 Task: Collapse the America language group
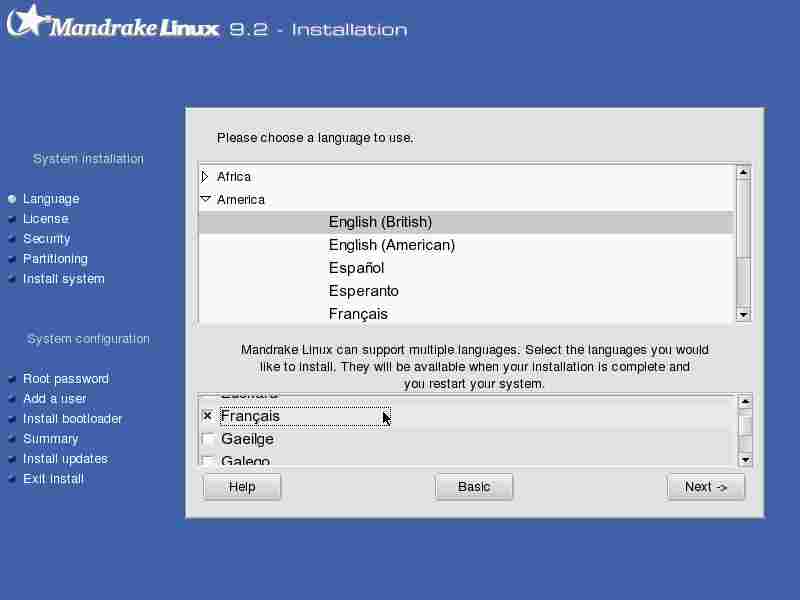tap(205, 199)
